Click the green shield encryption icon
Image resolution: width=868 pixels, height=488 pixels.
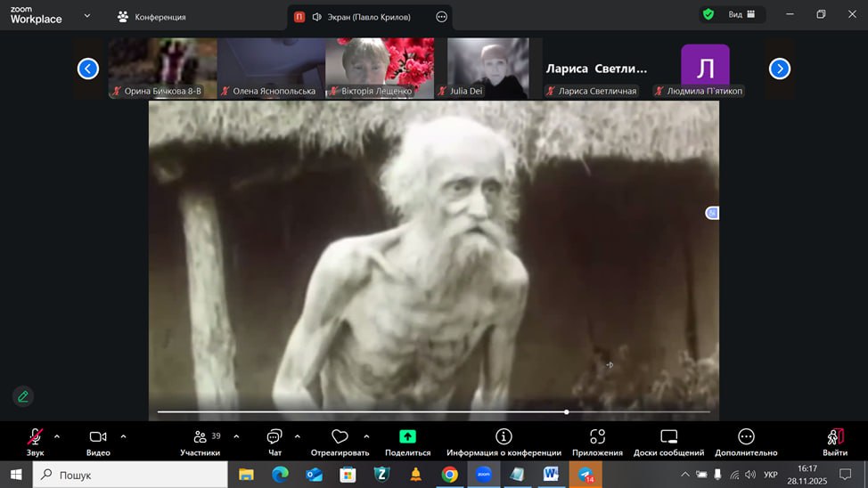point(708,15)
